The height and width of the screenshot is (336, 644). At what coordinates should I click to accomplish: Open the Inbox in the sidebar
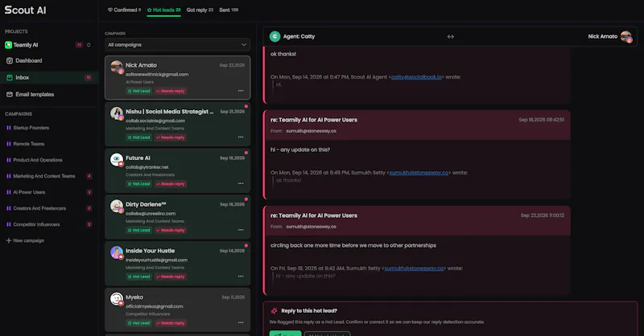tap(49, 77)
